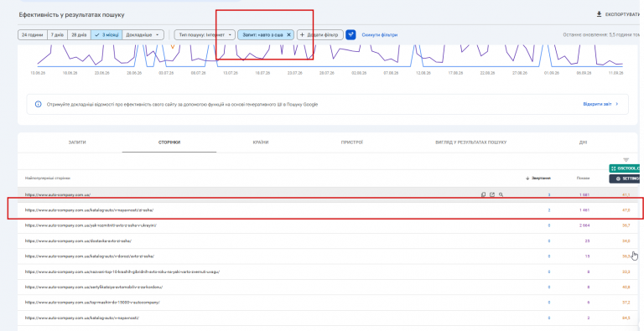Click the download icon beside Експортувати
This screenshot has width=644, height=331.
pos(600,14)
